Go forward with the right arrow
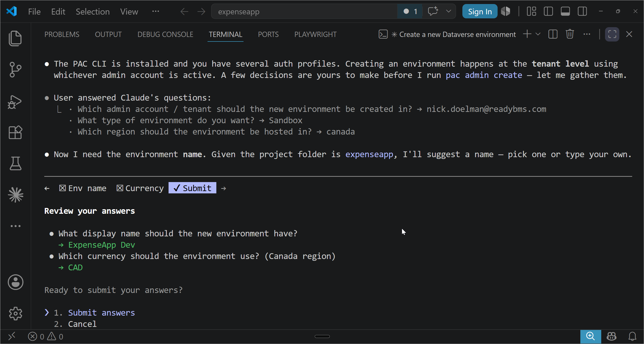Screen dimensions: 644x344 click(201, 12)
